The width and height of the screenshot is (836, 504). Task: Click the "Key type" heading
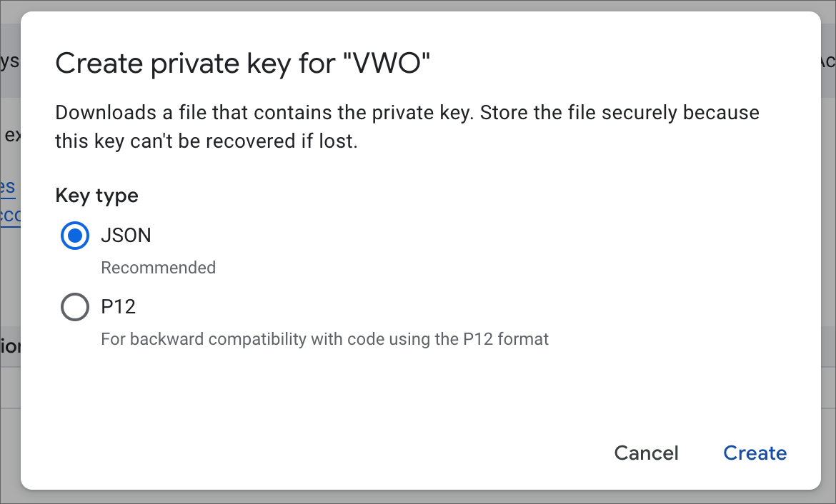[97, 196]
